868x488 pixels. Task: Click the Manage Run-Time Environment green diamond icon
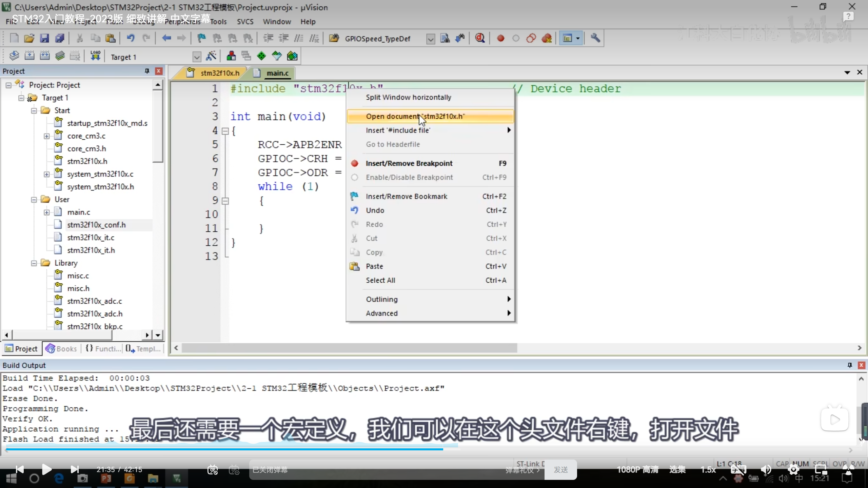coord(261,56)
